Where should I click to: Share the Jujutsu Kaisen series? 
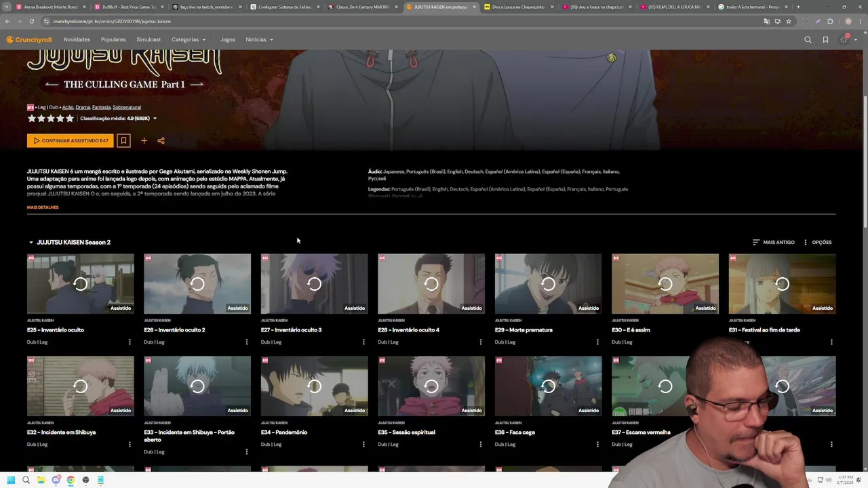click(x=161, y=140)
